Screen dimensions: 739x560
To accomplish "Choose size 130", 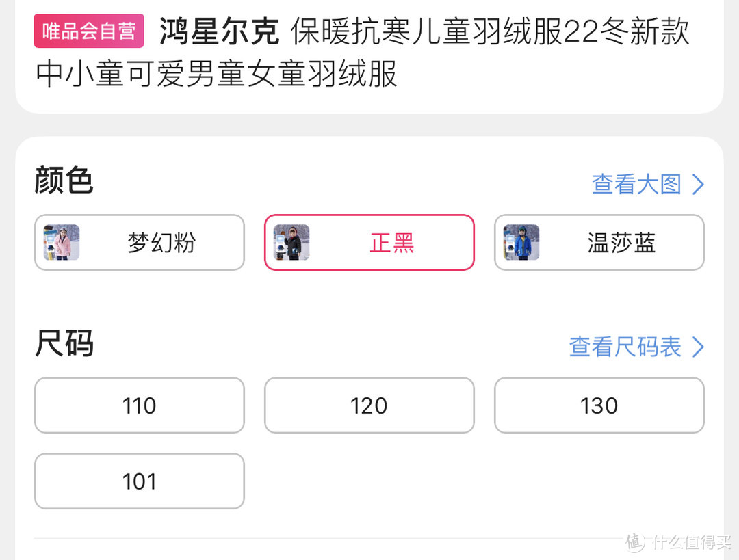I will (599, 405).
